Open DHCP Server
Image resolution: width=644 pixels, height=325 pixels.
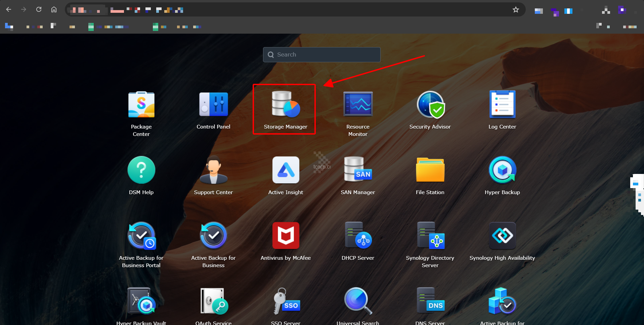(358, 236)
